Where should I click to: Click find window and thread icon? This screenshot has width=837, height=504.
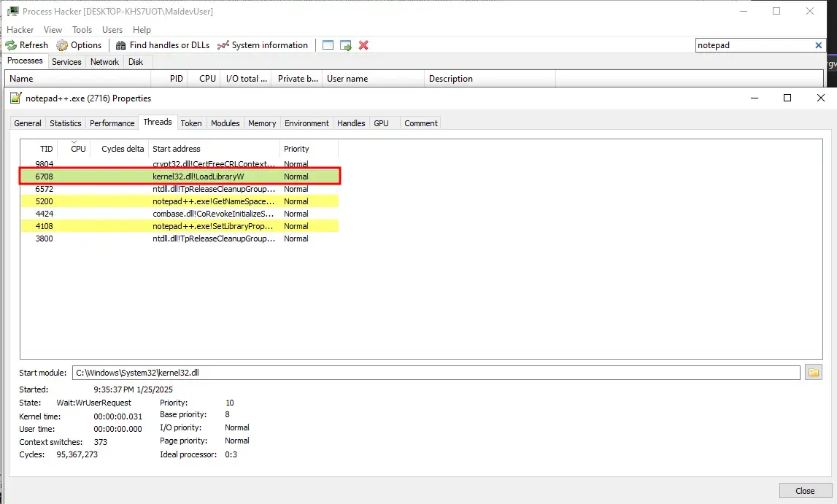346,45
